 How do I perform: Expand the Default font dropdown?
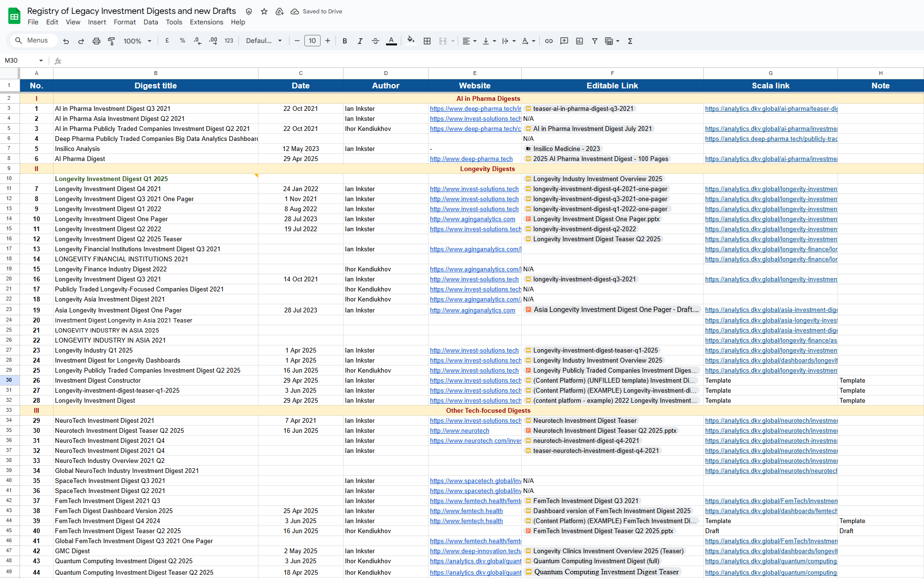(264, 41)
